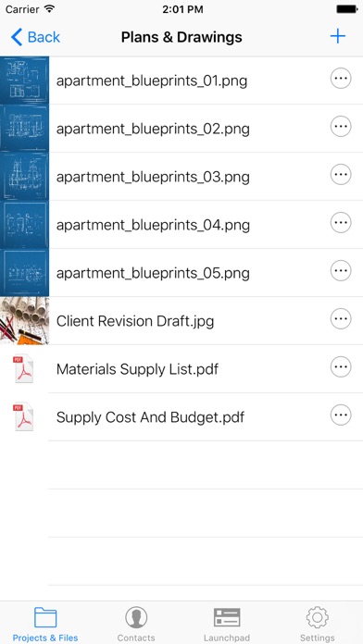Viewport: 363px width, 644px height.
Task: Switch to the Contacts tab
Action: [x=136, y=624]
